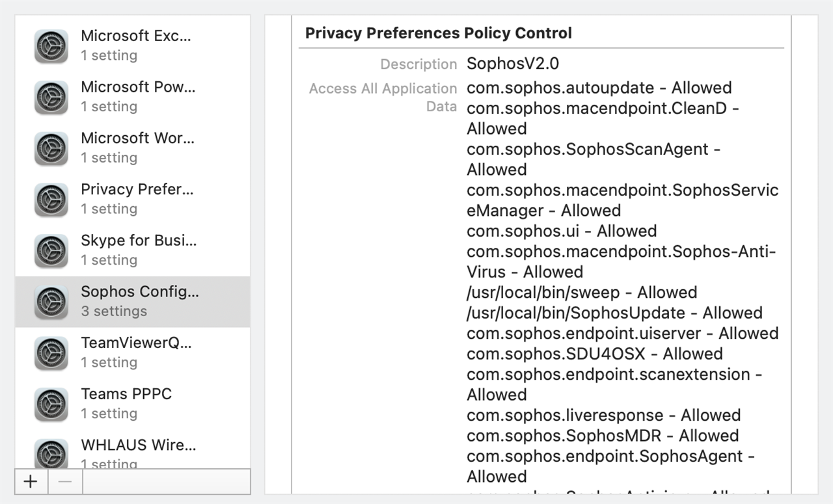The width and height of the screenshot is (833, 504).
Task: Click the SophosV2.0 description text
Action: 513,64
